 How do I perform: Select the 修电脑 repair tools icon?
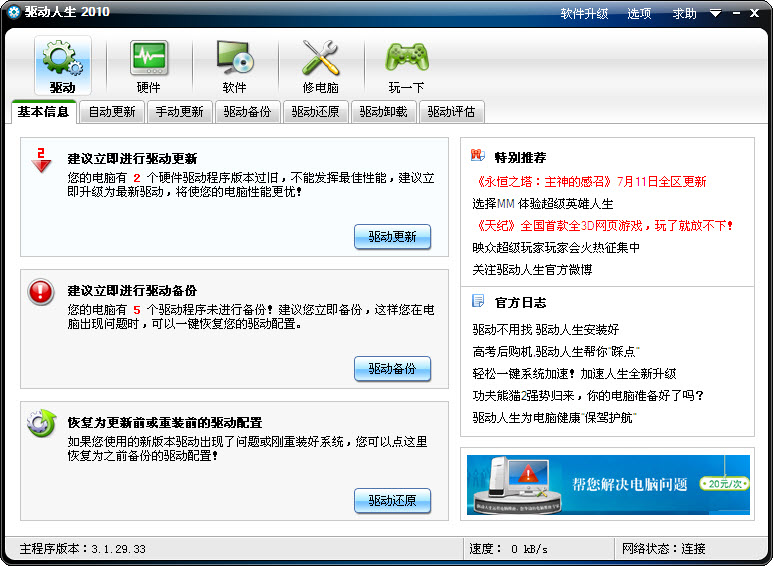[x=320, y=60]
